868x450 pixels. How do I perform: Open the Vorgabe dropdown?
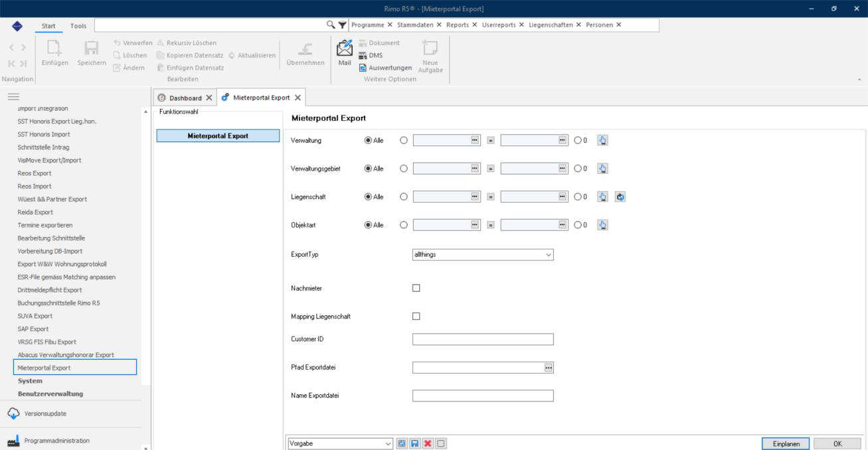click(340, 443)
